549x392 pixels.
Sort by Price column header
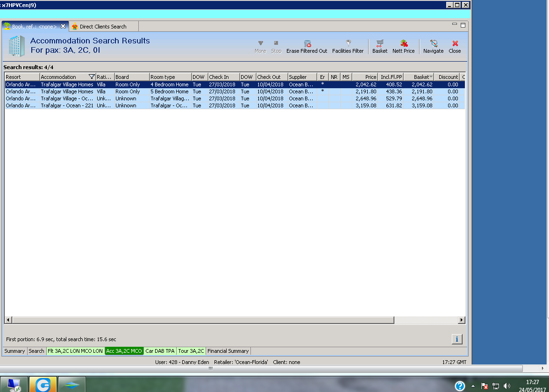pos(365,77)
